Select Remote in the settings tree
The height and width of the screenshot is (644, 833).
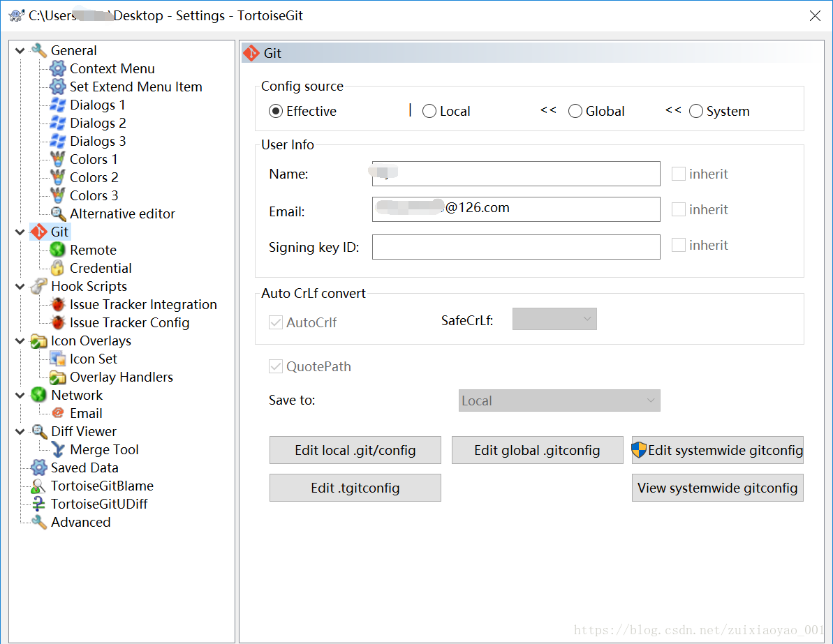coord(93,250)
